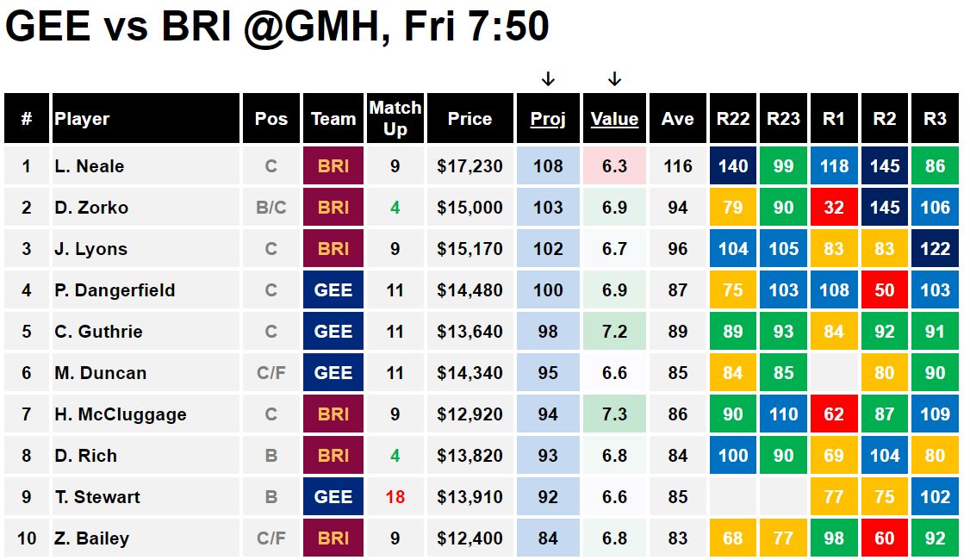Image resolution: width=970 pixels, height=560 pixels.
Task: Open the L. Neale player row
Action: point(482,165)
